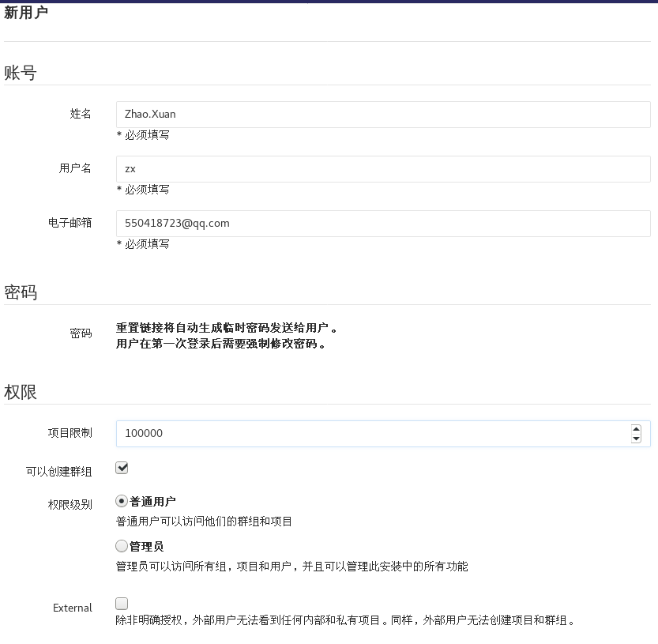
Task: Click the 电子邮箱 field label
Action: pyautogui.click(x=70, y=223)
